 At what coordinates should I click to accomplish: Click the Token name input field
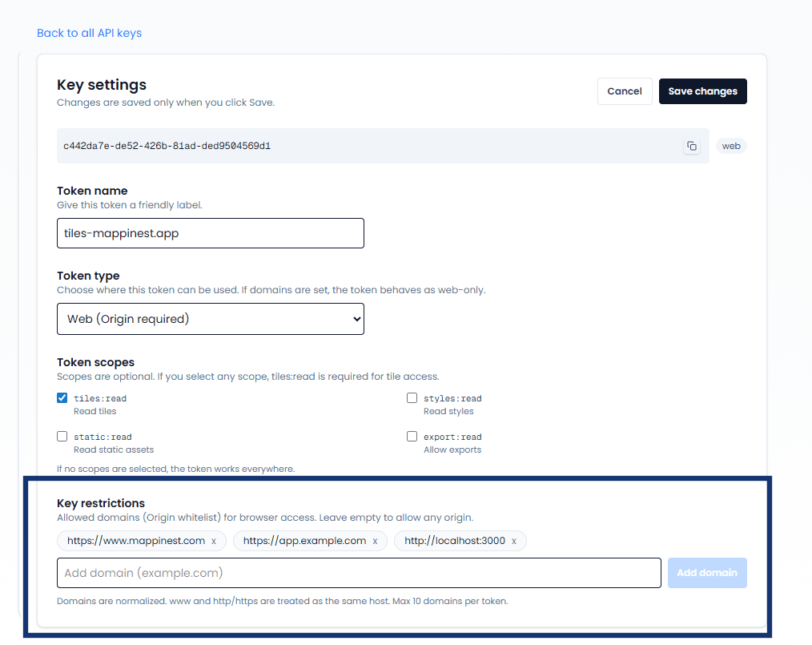point(210,233)
